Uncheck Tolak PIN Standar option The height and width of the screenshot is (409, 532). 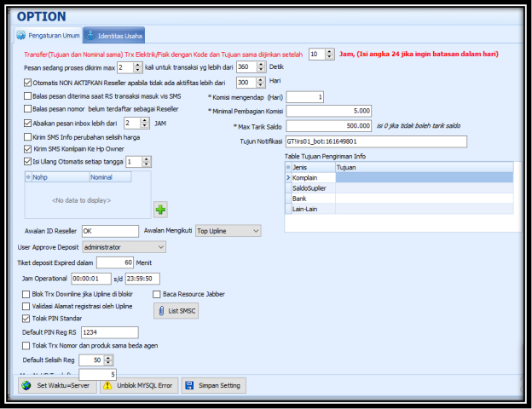click(26, 318)
